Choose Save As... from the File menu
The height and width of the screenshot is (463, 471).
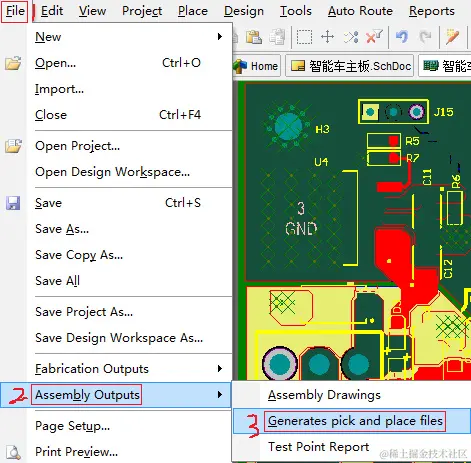pos(129,229)
